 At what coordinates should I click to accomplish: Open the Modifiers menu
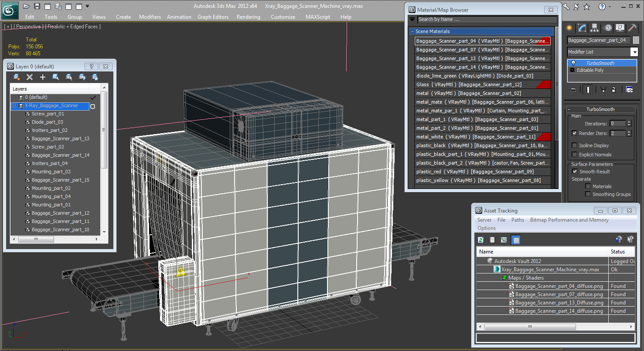(150, 17)
